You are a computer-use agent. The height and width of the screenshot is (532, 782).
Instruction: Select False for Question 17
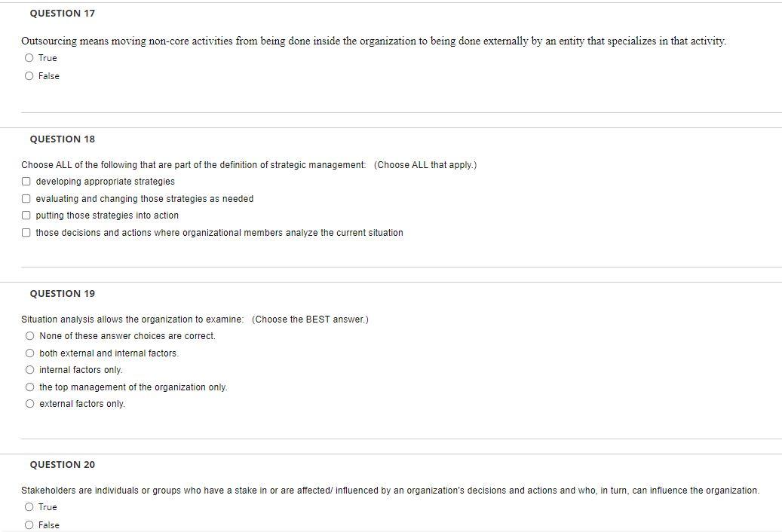tap(29, 75)
